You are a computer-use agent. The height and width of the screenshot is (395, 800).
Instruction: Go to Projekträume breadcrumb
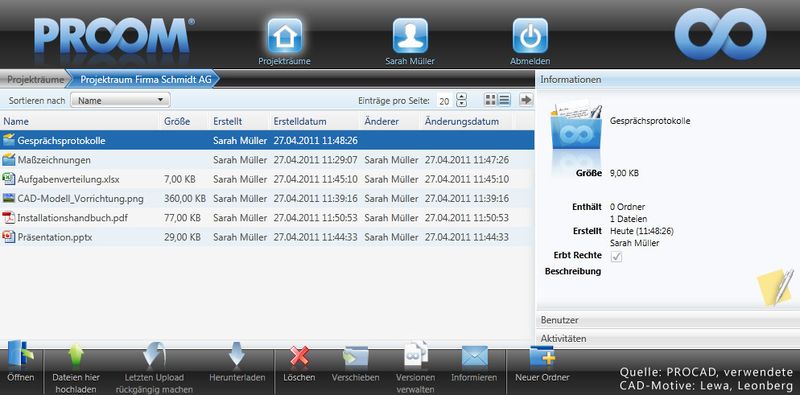tap(36, 80)
